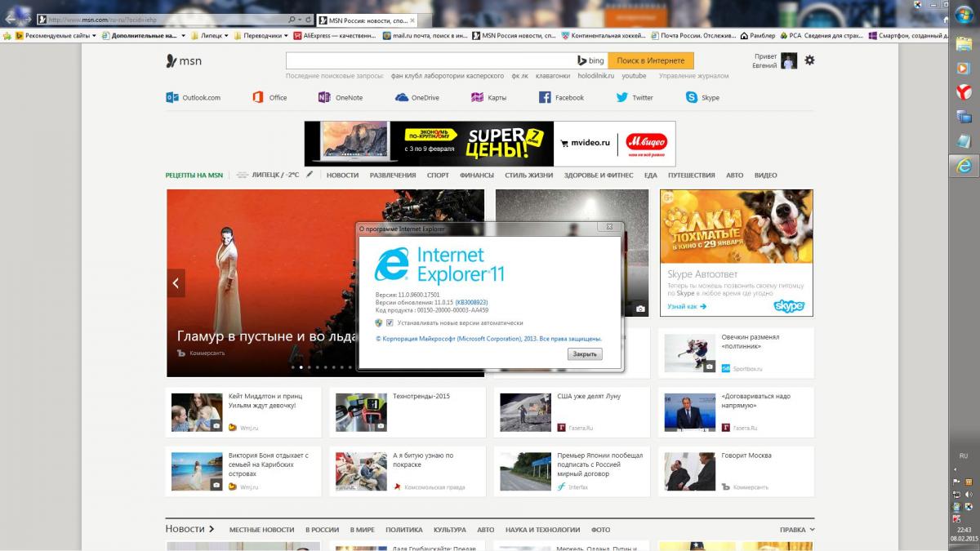Click the Bing search input field

coord(429,60)
